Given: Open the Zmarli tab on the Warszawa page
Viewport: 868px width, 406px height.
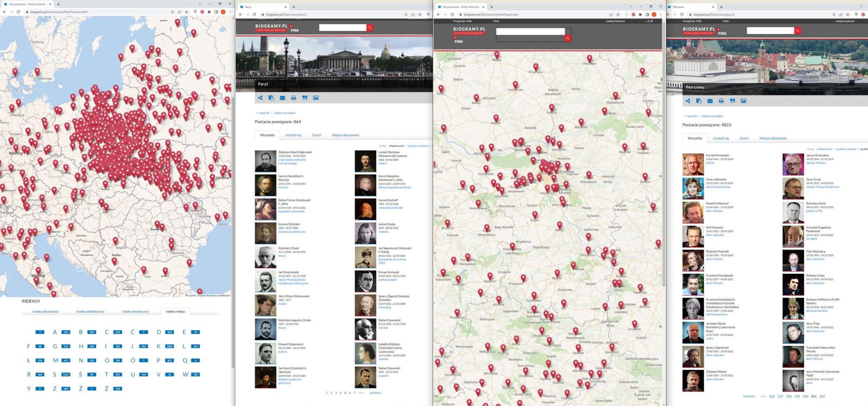Looking at the screenshot, I should [744, 139].
